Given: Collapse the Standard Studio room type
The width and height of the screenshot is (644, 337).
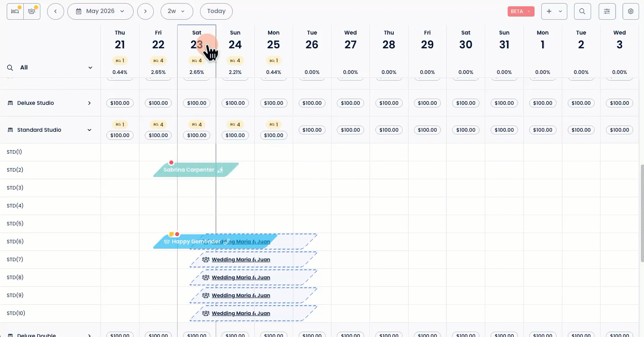Looking at the screenshot, I should coord(89,130).
